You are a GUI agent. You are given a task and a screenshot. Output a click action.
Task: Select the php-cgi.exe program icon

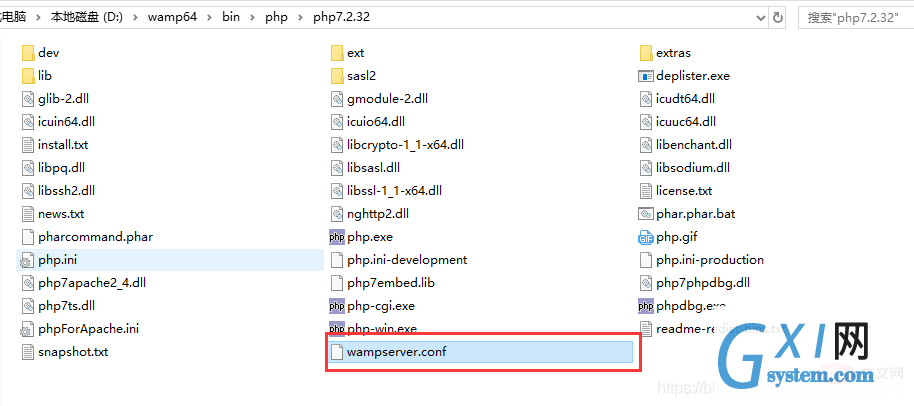[337, 306]
